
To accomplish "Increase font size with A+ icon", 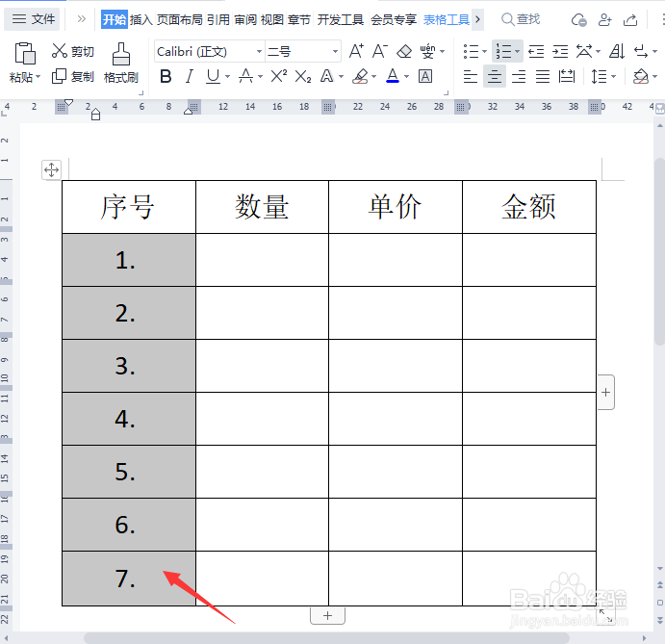I will coord(356,51).
